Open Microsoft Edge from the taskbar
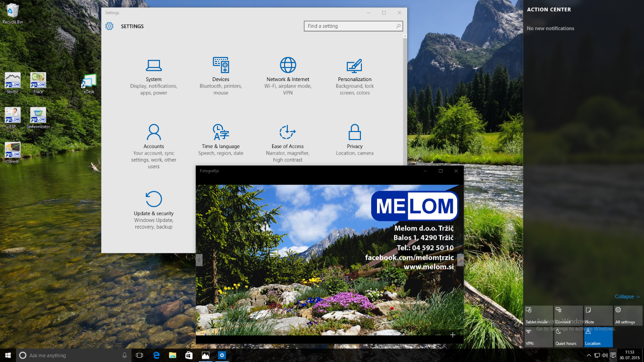The image size is (644, 362). (x=156, y=355)
